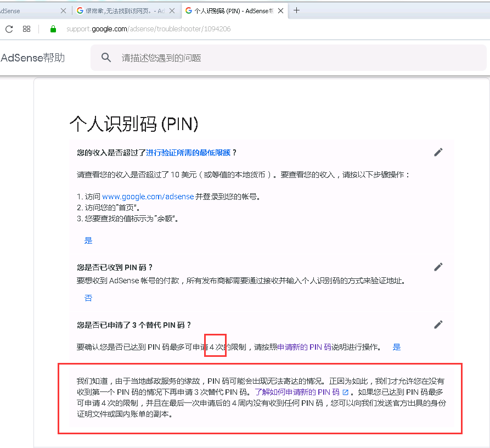This screenshot has width=490, height=448.
Task: Click the external link icon after 了解如何申请新的 PIN 码
Action: pos(345,393)
